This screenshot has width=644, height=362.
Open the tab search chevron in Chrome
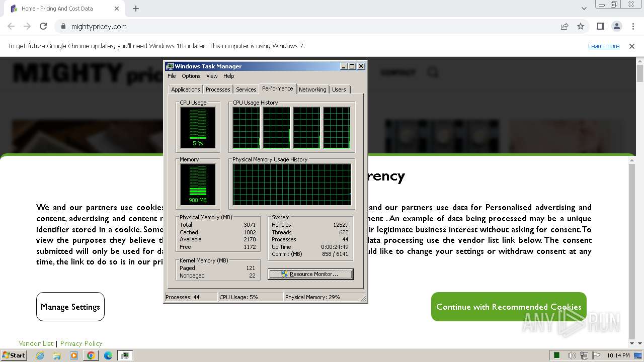pyautogui.click(x=584, y=9)
